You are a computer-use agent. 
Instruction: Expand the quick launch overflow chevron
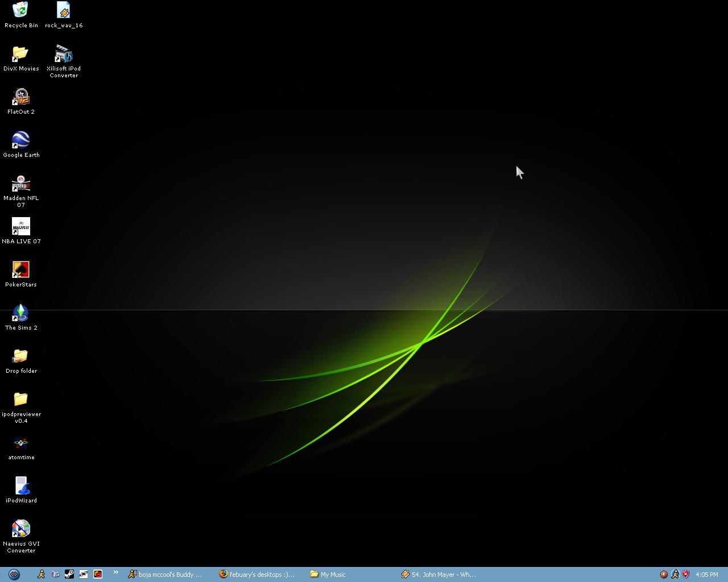point(115,573)
